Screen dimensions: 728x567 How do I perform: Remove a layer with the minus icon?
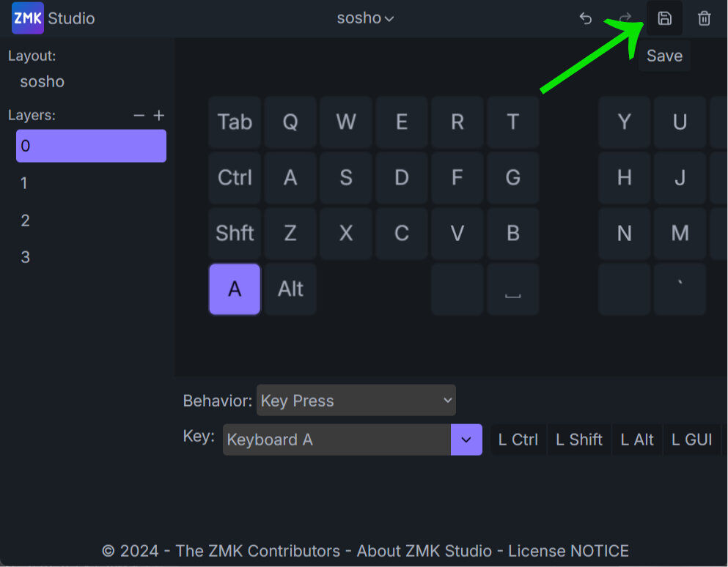[139, 116]
